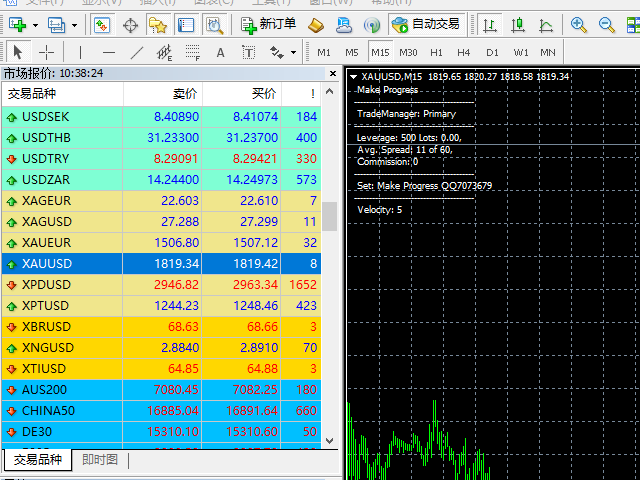Select the cursor arrow tool

(17, 52)
